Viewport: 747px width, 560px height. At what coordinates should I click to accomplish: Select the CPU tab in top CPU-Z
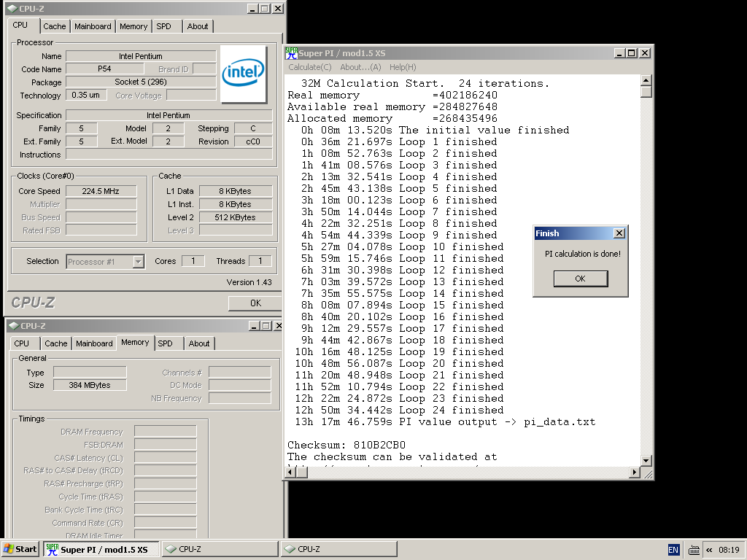(20, 25)
